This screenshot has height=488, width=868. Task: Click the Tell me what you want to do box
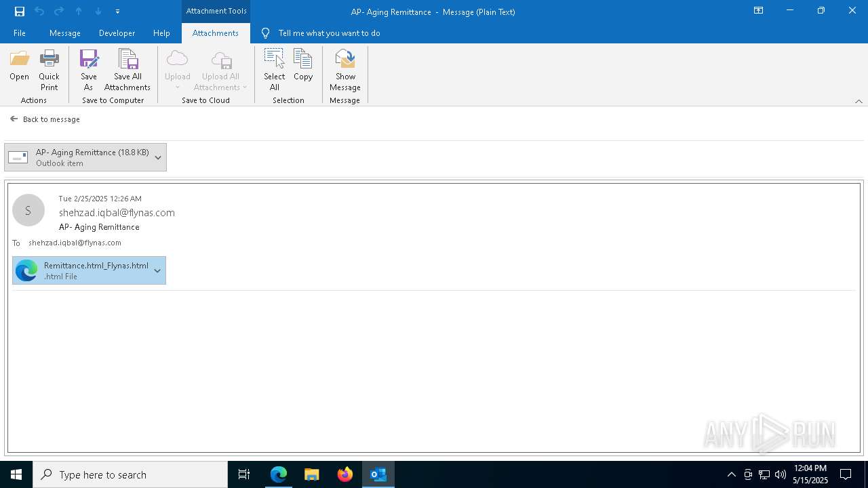click(329, 33)
